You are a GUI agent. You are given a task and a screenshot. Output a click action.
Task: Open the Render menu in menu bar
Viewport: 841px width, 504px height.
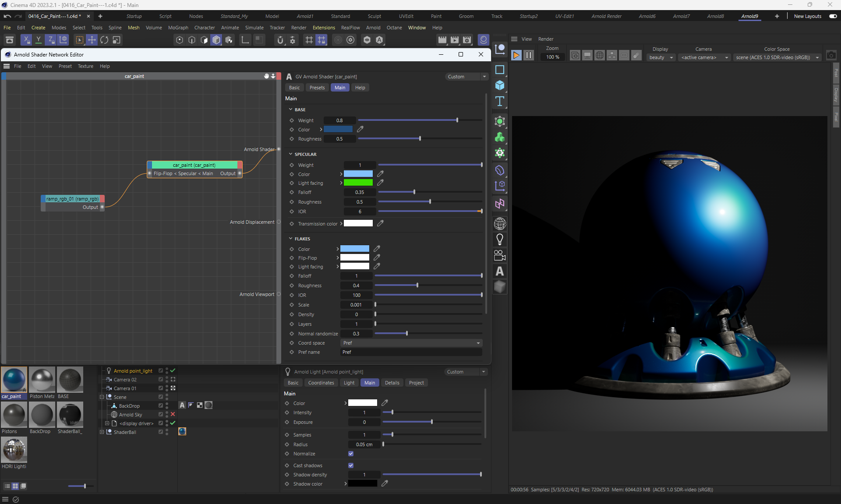click(299, 28)
